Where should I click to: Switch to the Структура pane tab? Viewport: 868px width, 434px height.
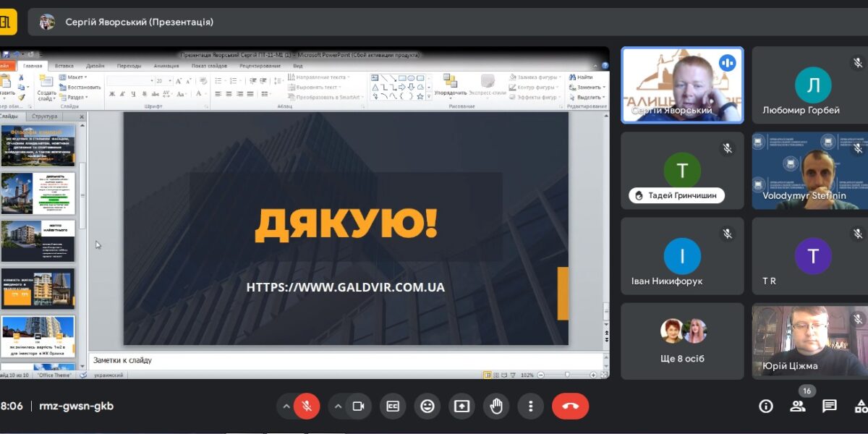tap(45, 116)
